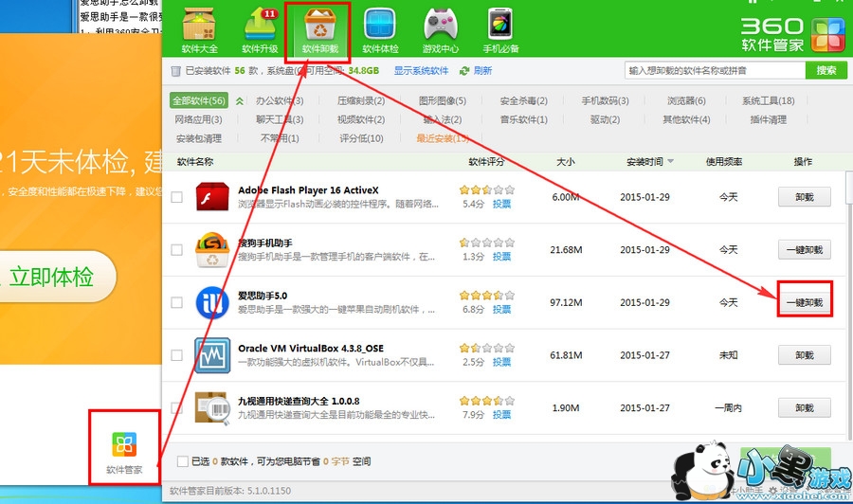Select 音乐软件(1) category
The width and height of the screenshot is (853, 504).
tap(524, 119)
